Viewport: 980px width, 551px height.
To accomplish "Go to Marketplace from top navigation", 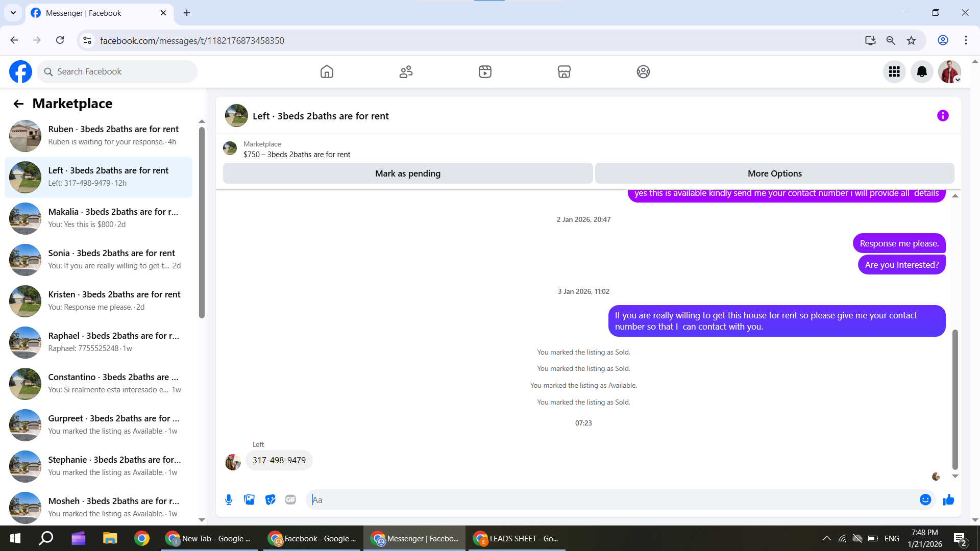I will point(564,72).
